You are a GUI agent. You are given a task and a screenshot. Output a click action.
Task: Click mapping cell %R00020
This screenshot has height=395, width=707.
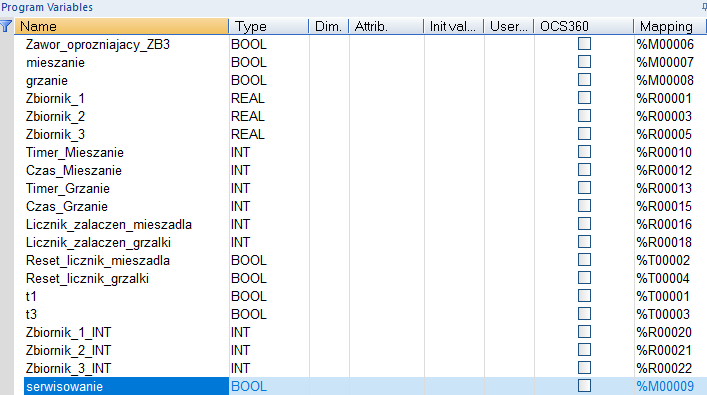[664, 333]
